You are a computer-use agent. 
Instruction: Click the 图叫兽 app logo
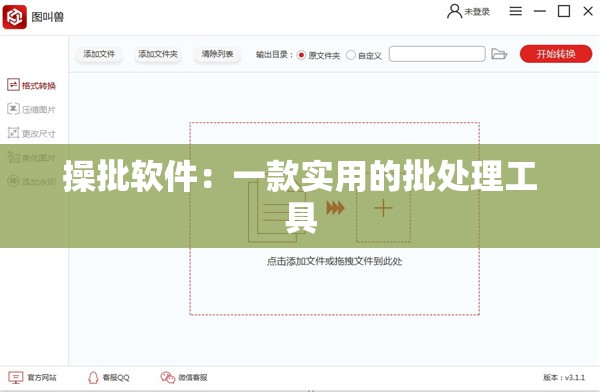15,17
